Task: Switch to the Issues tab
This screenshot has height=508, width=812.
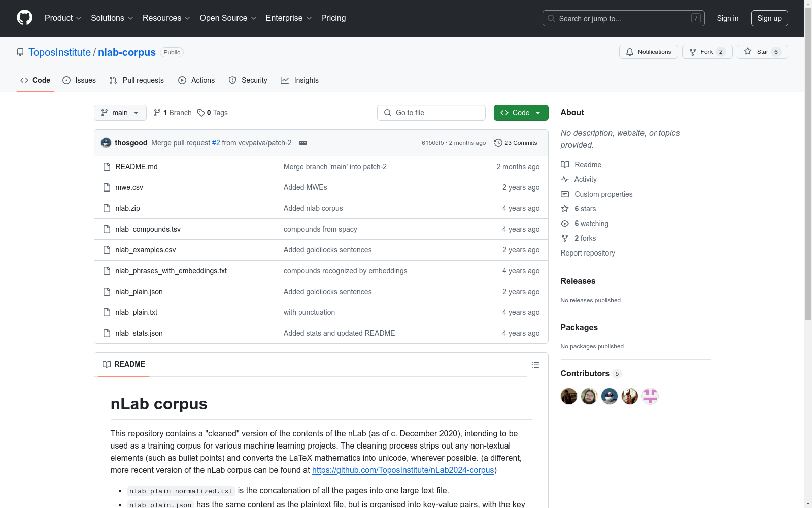Action: 79,80
